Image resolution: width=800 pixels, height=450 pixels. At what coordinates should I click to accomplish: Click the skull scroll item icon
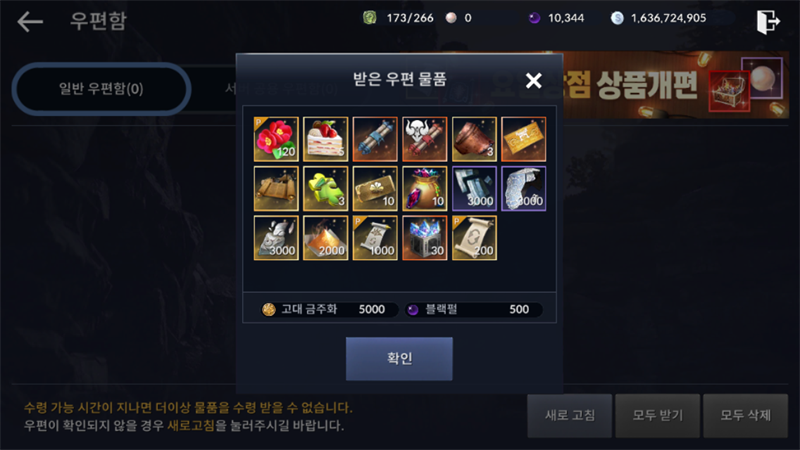424,139
